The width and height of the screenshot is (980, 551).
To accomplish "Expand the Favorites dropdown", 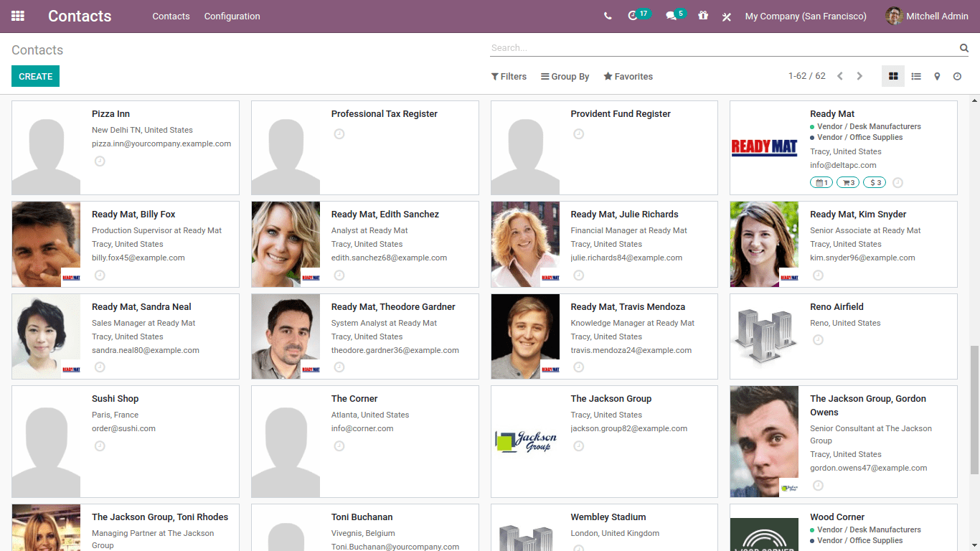I will (628, 76).
